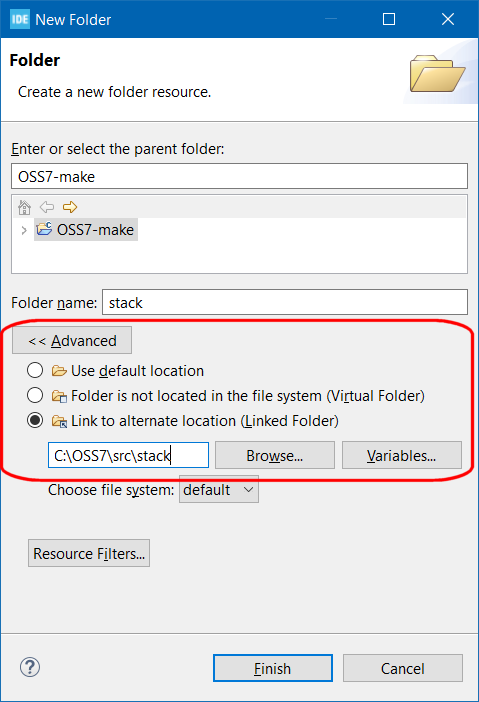
Task: Click the Forward arrow in folder navigator
Action: click(70, 207)
